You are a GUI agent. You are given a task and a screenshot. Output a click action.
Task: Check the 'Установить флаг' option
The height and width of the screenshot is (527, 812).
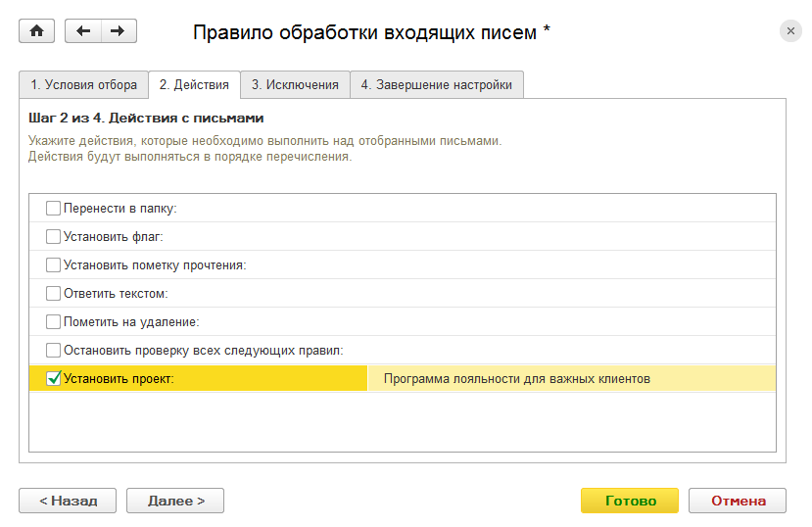point(53,237)
